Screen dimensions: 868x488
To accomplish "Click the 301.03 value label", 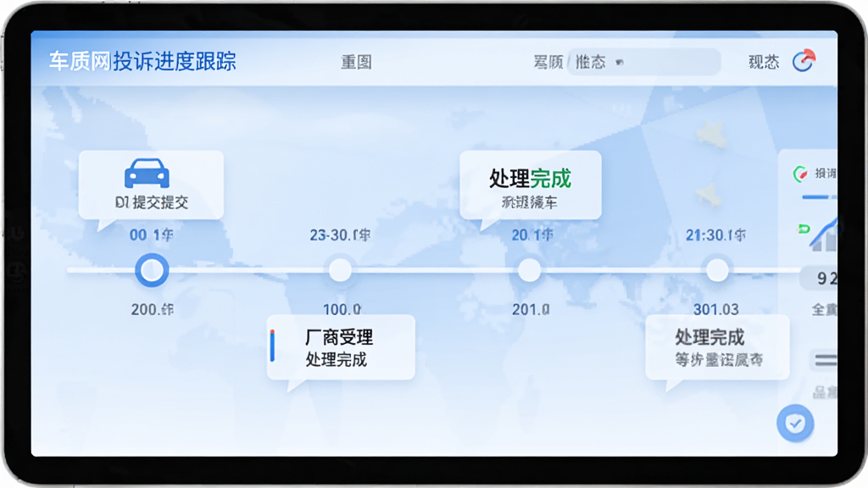I will point(715,309).
